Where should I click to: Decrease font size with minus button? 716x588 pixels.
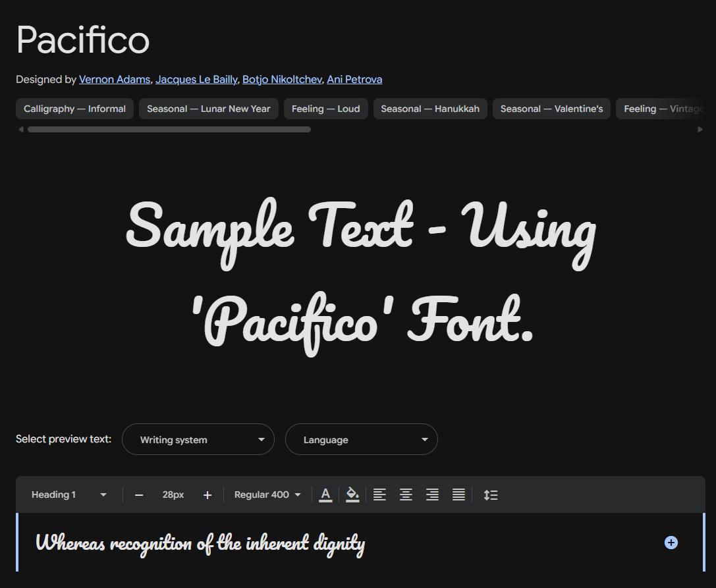[139, 495]
